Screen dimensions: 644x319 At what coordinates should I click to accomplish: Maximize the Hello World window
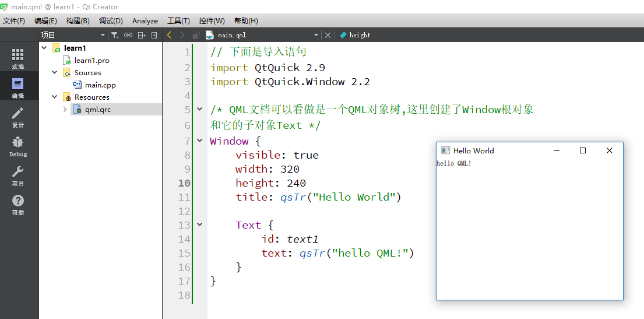click(582, 150)
